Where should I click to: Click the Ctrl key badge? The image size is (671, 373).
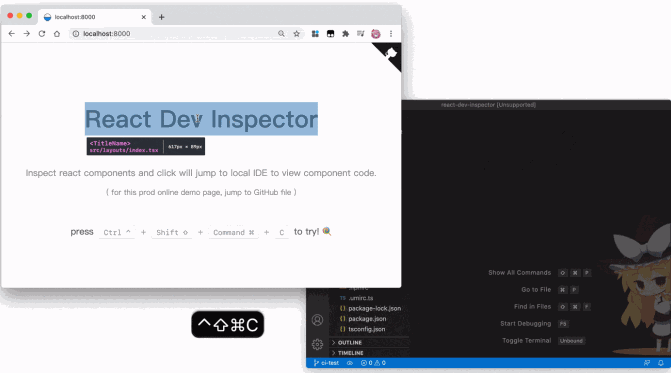pos(117,232)
